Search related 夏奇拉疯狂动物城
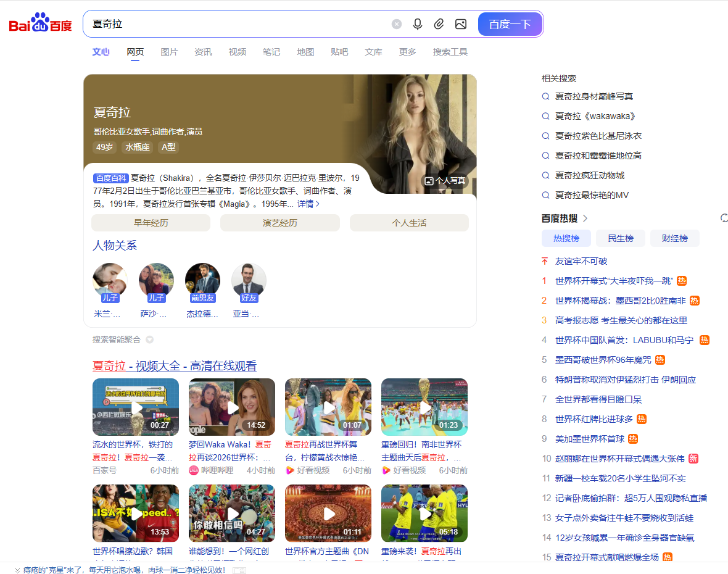This screenshot has width=728, height=574. pyautogui.click(x=590, y=175)
